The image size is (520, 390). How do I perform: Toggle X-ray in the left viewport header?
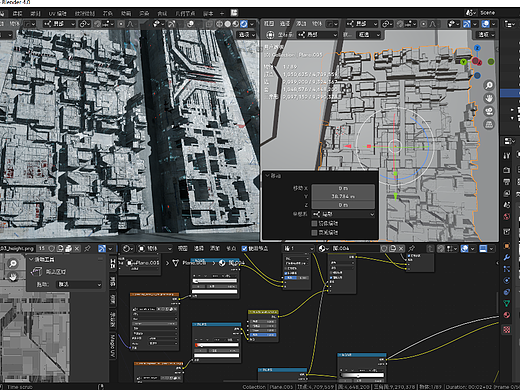[x=209, y=24]
